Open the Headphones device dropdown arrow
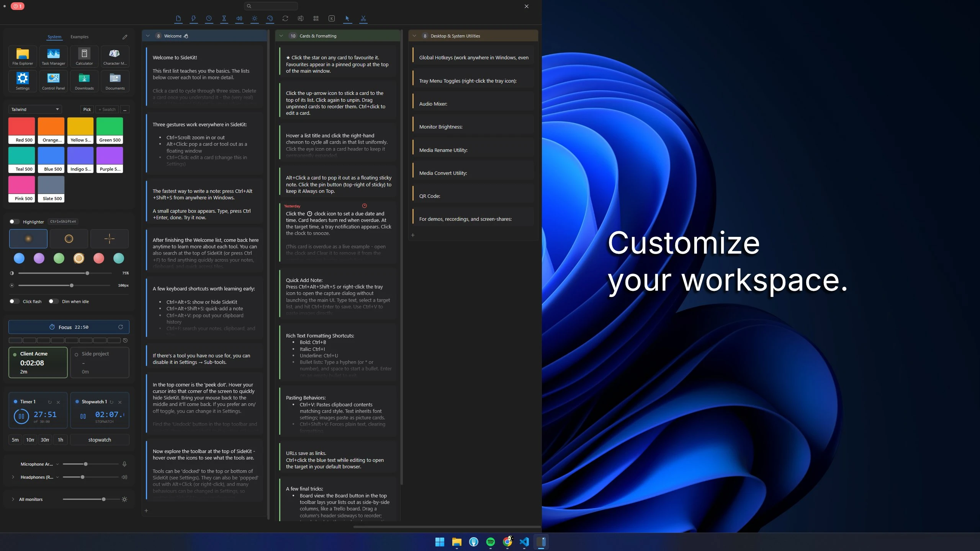This screenshot has width=980, height=551. 57,477
